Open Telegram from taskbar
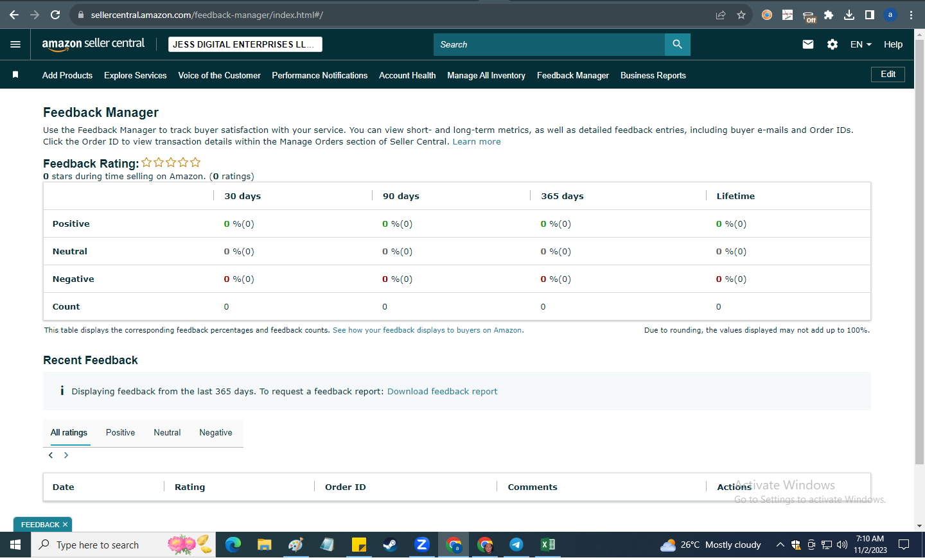 click(516, 545)
